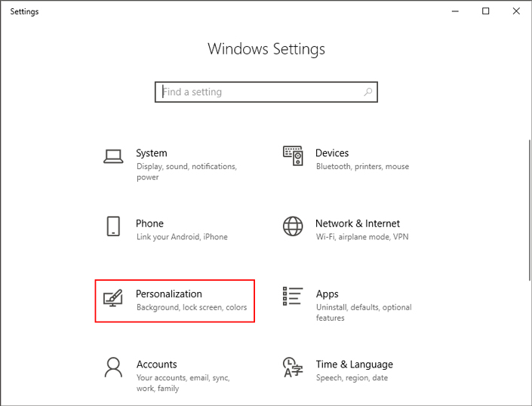Minimize the Settings window
The height and width of the screenshot is (406, 532).
(x=455, y=11)
